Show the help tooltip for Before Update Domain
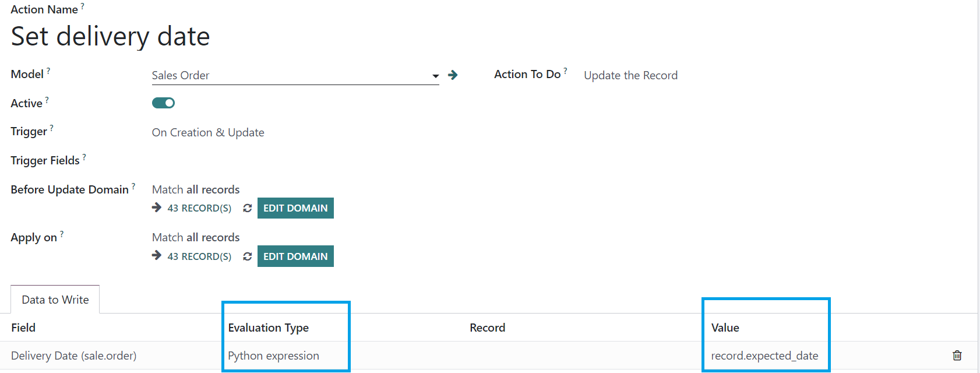Viewport: 980px width, 373px height. pyautogui.click(x=133, y=186)
